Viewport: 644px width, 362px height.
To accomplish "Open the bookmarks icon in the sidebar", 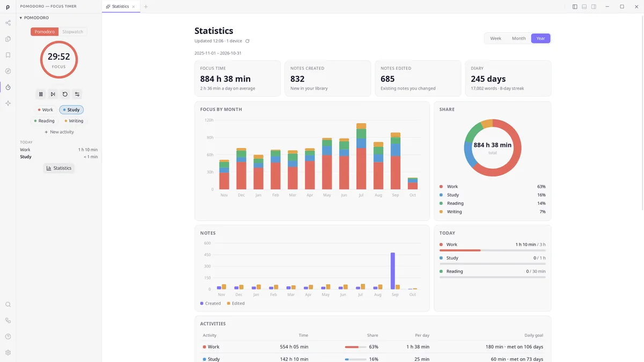I will pyautogui.click(x=8, y=55).
